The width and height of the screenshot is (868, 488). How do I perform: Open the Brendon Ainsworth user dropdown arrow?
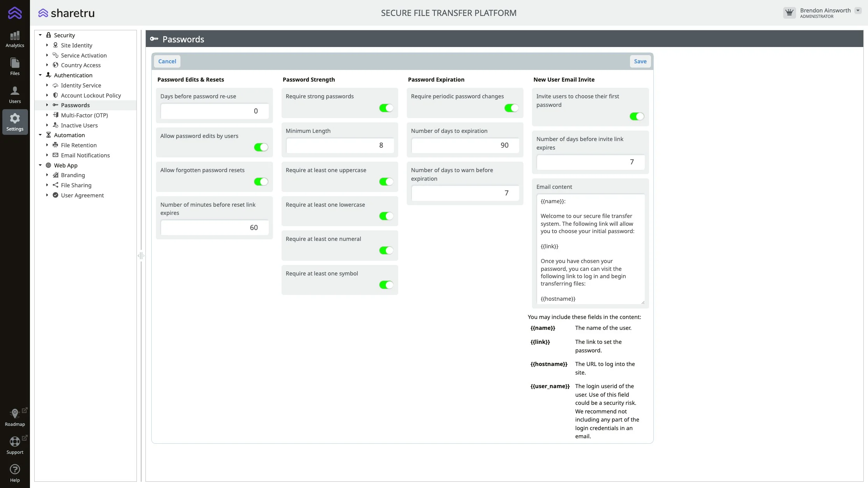pos(858,10)
